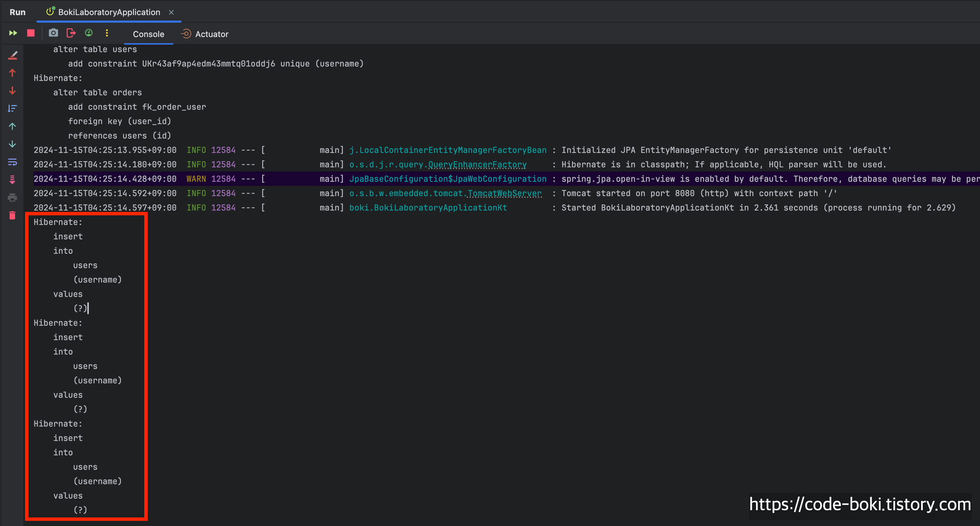Screen dimensions: 980x526
Task: Toggle soft-wrap for console output
Action: tap(13, 162)
